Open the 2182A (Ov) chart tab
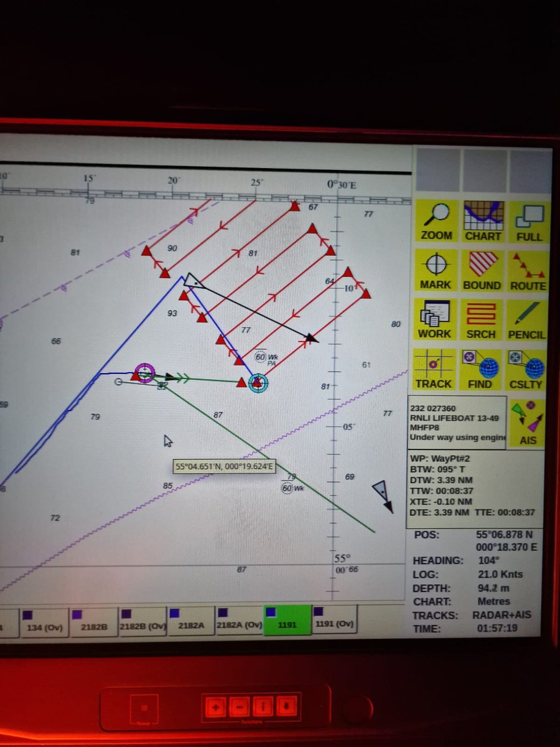The width and height of the screenshot is (560, 747). click(239, 620)
